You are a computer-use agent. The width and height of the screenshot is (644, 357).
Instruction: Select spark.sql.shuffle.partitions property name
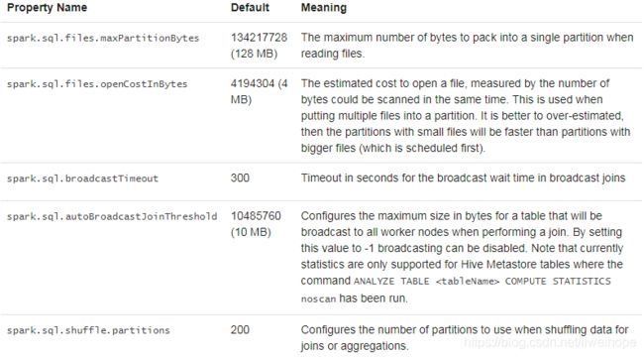click(88, 330)
